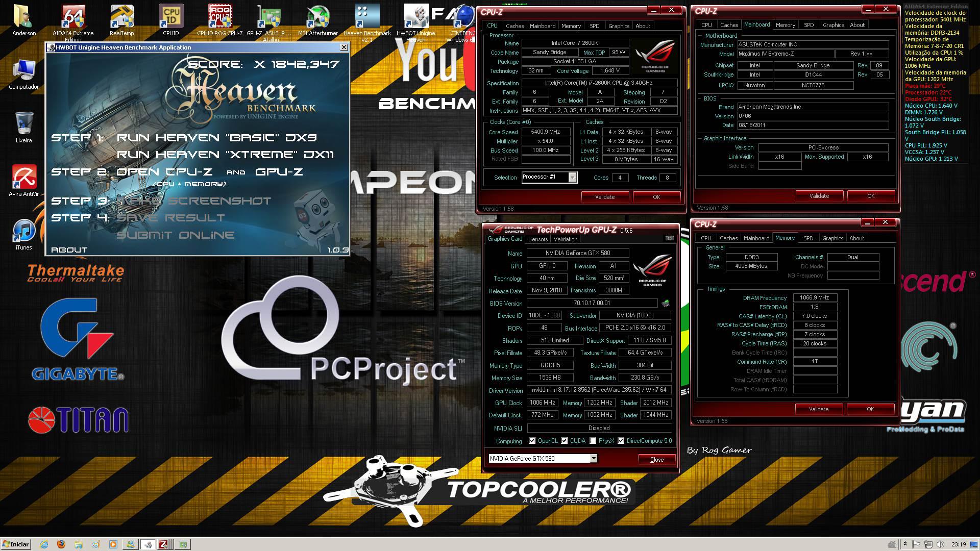Launch CPUID ROG CPU-Z desktop shortcut
980x551 pixels.
[220, 20]
